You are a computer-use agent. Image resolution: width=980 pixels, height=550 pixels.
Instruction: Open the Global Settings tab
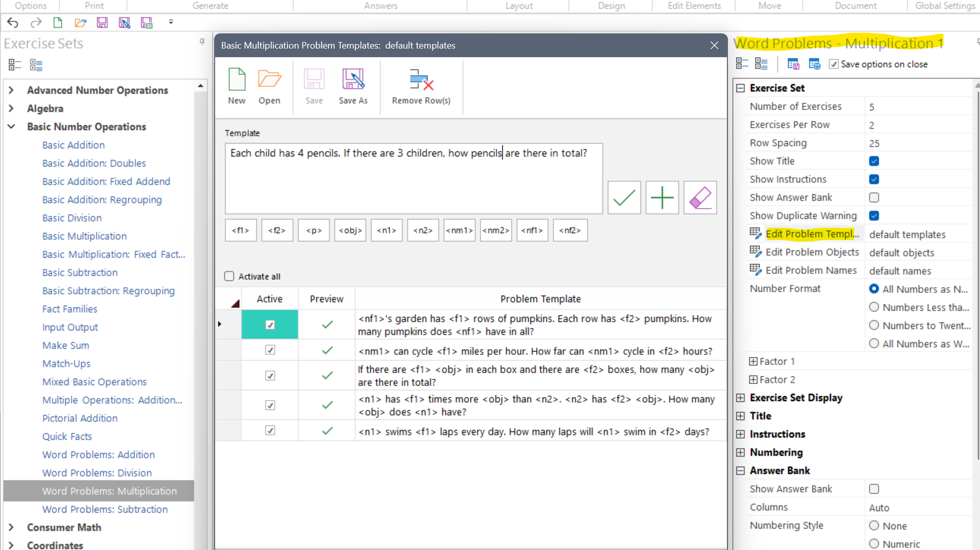click(x=945, y=6)
